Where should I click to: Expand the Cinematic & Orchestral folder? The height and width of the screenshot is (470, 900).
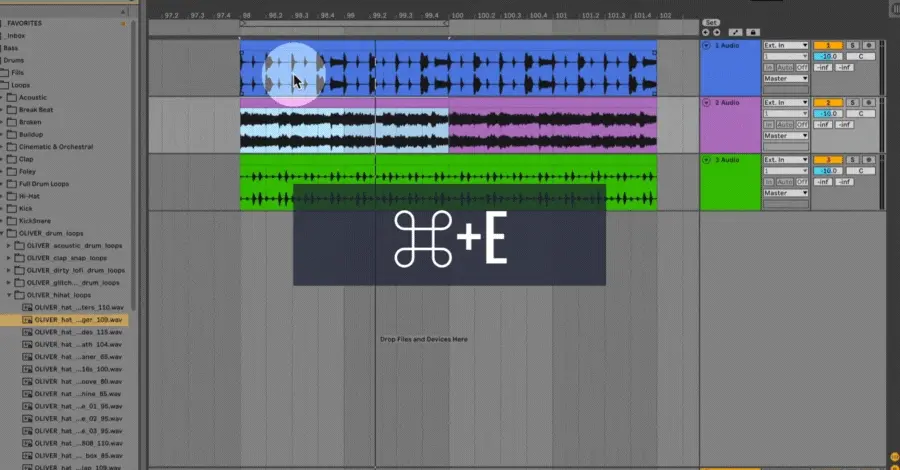pos(2,147)
